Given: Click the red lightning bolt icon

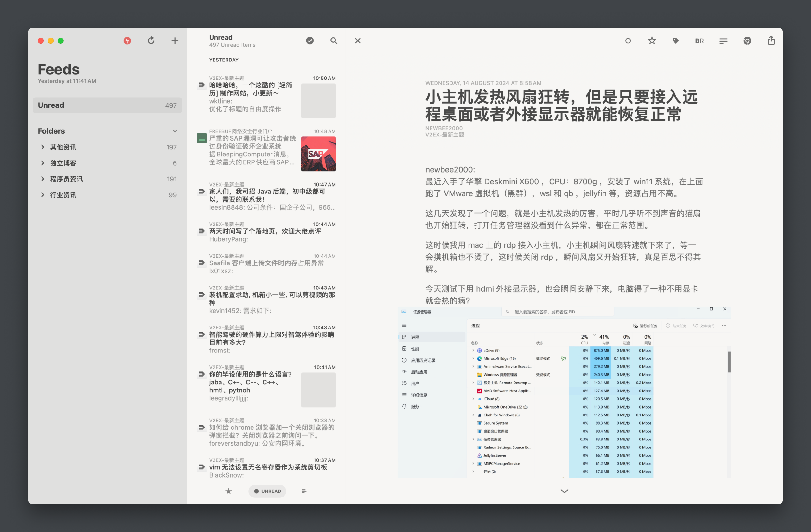Looking at the screenshot, I should point(127,41).
